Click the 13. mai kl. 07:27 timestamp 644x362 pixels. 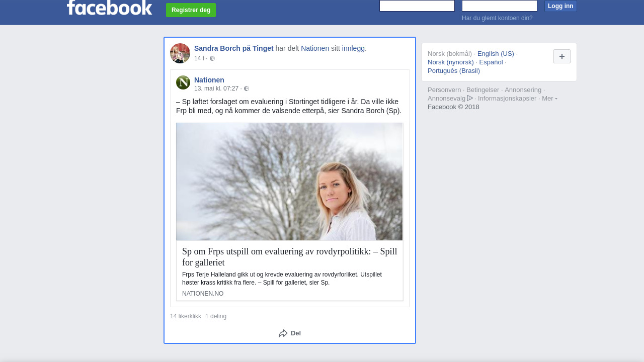(216, 88)
